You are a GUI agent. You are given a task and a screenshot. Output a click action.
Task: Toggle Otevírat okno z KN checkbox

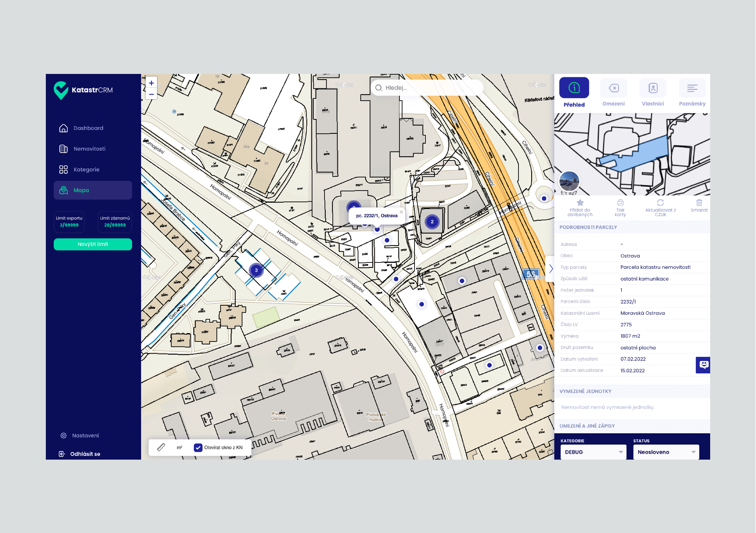coord(198,447)
